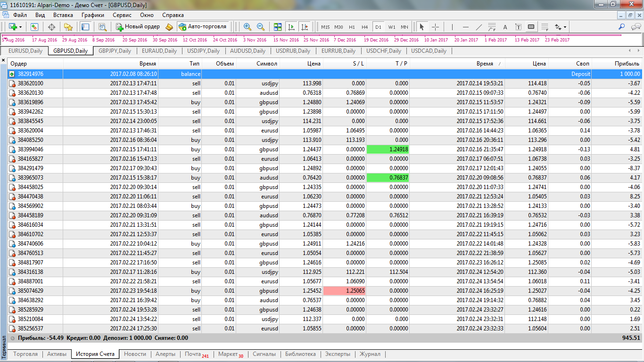Toggle the chart auto-scroll button
Screen dimensions: 644x362
(x=291, y=27)
